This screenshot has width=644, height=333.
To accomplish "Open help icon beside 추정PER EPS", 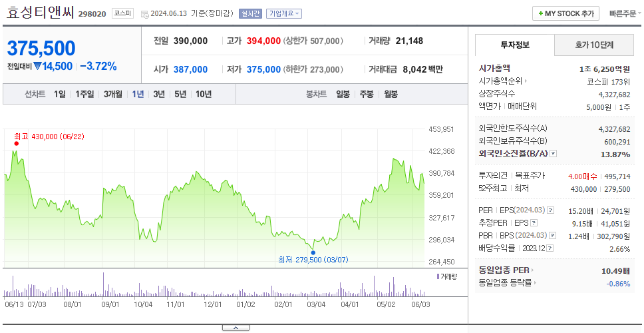I will 534,223.
